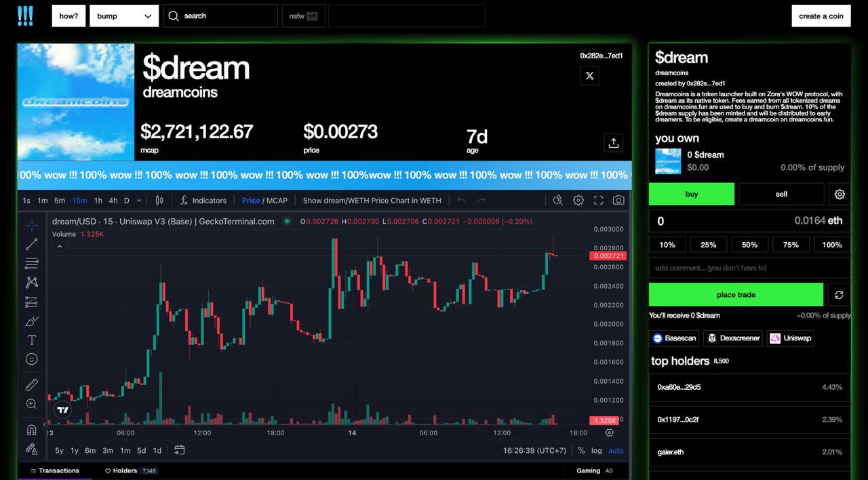
Task: Open the emoji icons tool
Action: point(31,359)
